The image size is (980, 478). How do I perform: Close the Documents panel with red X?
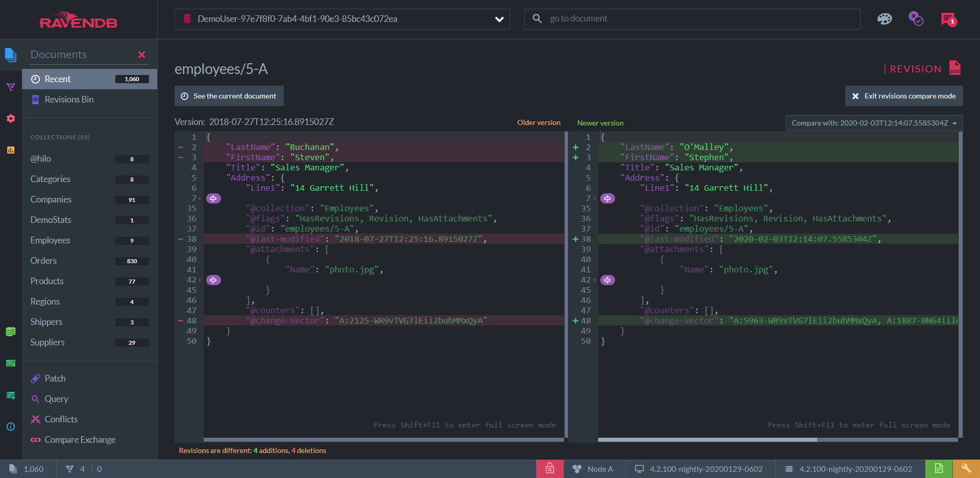tap(141, 55)
